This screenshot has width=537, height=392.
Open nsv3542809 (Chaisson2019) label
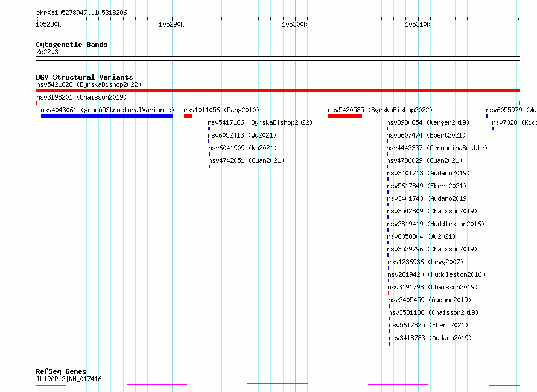(432, 211)
